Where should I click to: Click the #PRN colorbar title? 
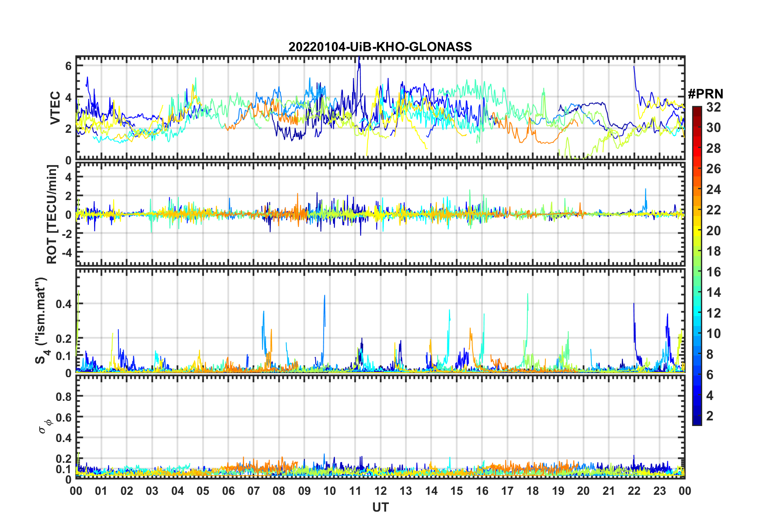point(705,94)
